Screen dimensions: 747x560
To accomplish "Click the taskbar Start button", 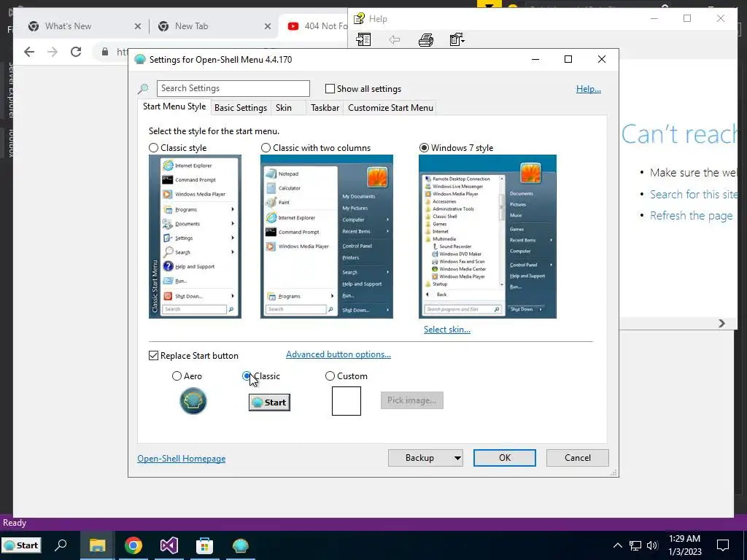I will point(21,545).
